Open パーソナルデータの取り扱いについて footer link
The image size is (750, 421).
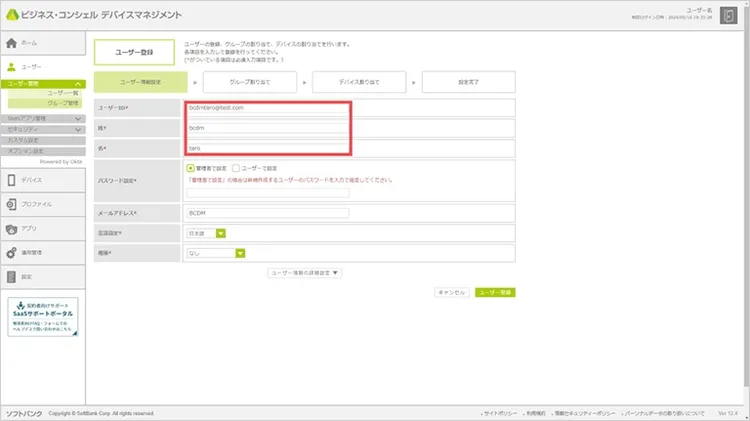pos(664,413)
